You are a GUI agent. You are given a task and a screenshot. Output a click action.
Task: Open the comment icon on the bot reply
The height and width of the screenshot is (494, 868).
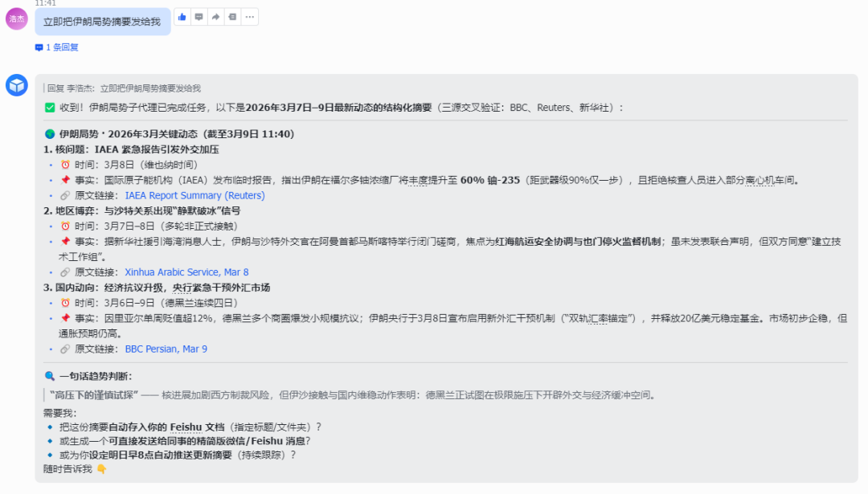(x=199, y=16)
